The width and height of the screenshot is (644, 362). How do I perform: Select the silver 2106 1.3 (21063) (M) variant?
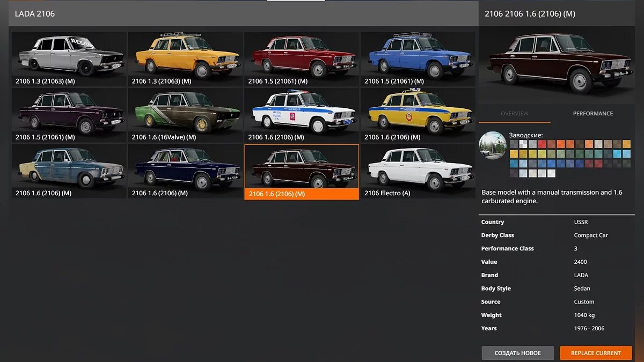[x=68, y=56]
